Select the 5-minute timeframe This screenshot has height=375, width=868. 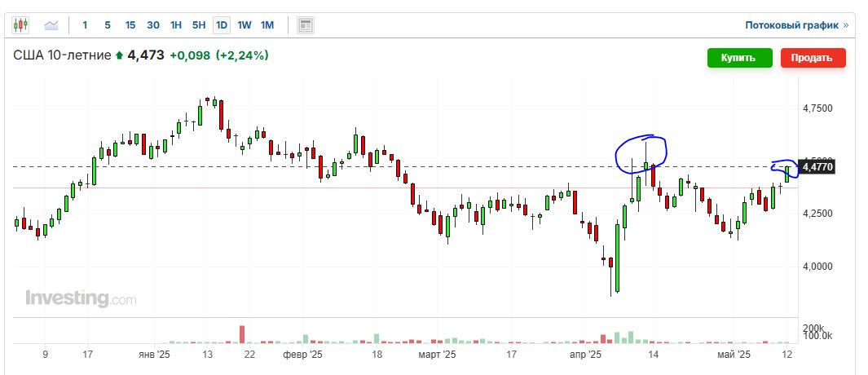pyautogui.click(x=108, y=25)
